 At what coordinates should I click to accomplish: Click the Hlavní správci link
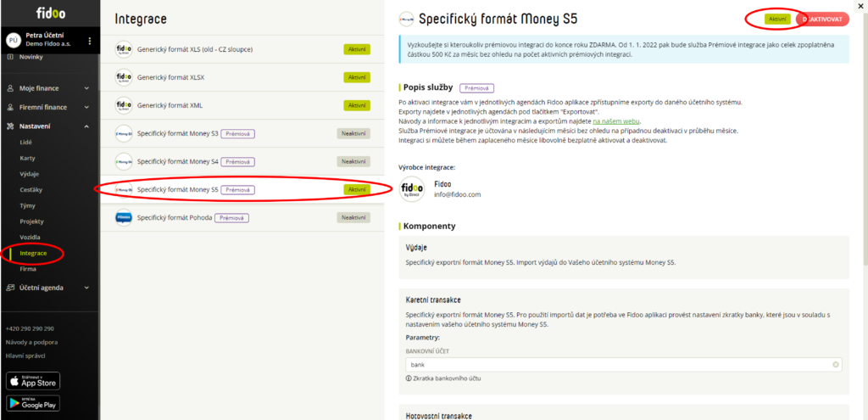25,356
